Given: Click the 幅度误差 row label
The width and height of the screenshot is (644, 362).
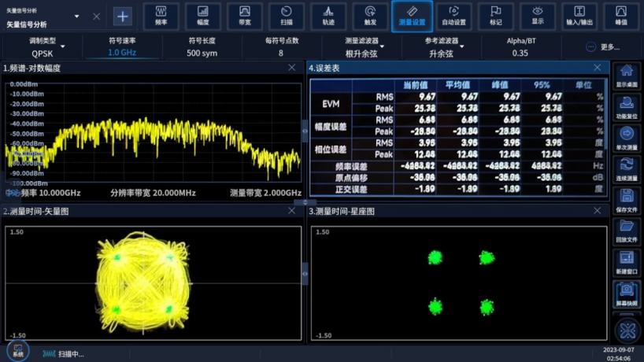Looking at the screenshot, I should click(x=331, y=127).
